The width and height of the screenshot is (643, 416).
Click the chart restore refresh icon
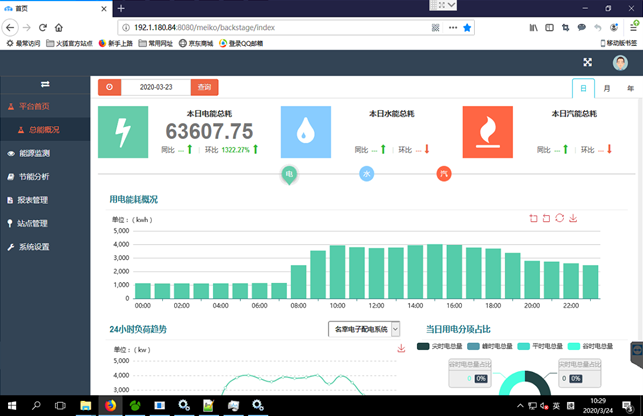click(x=559, y=218)
